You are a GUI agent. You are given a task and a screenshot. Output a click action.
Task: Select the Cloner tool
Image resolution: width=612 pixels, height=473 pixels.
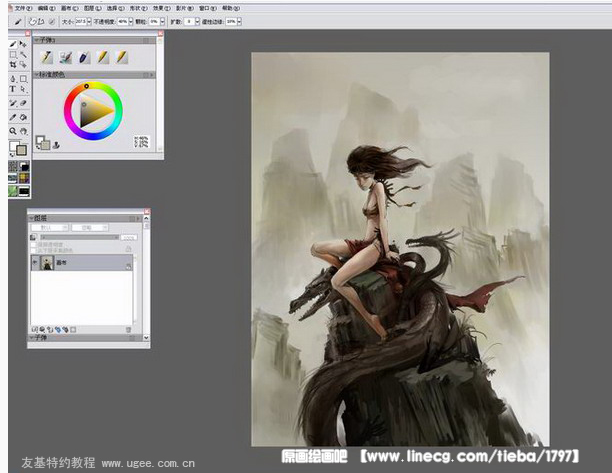(13, 103)
